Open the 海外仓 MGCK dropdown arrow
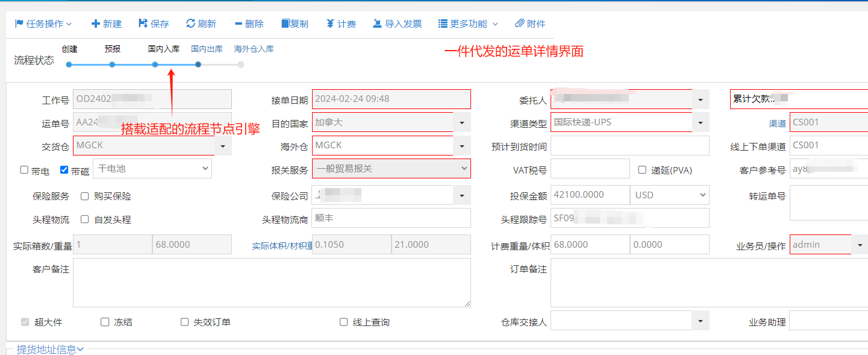The image size is (868, 355). click(x=462, y=146)
